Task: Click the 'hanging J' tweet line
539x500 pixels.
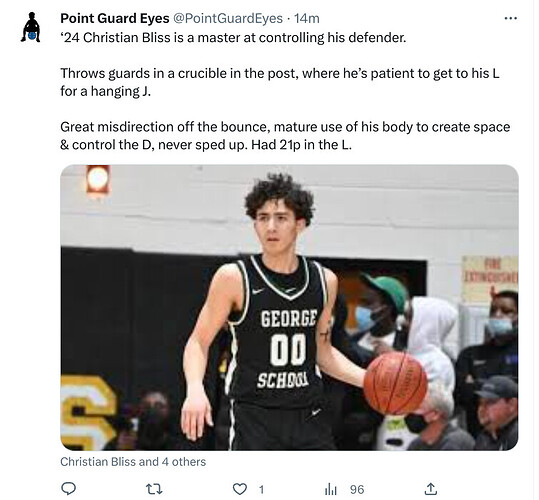Action: coord(106,91)
